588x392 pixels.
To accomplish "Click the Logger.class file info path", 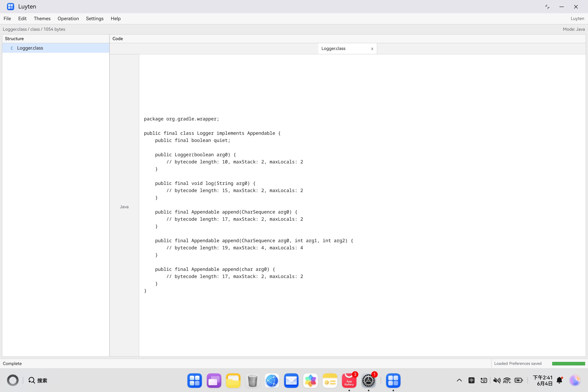I will 34,29.
